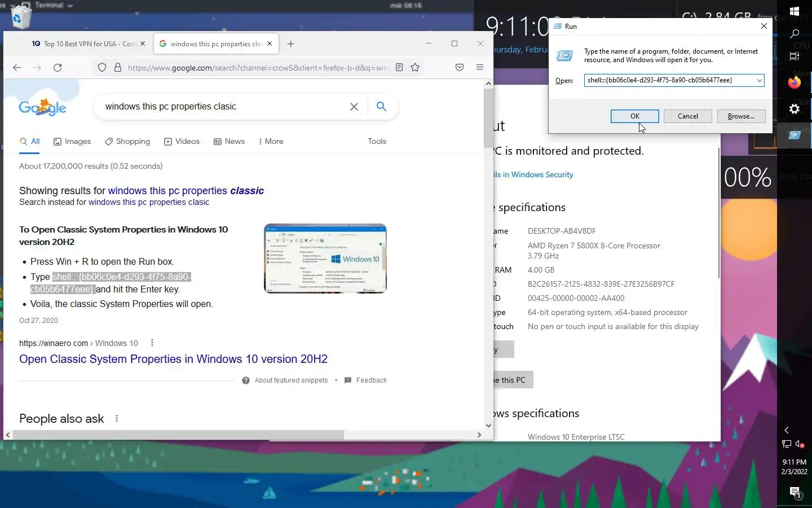Click OK in the Run dialog

tap(634, 116)
